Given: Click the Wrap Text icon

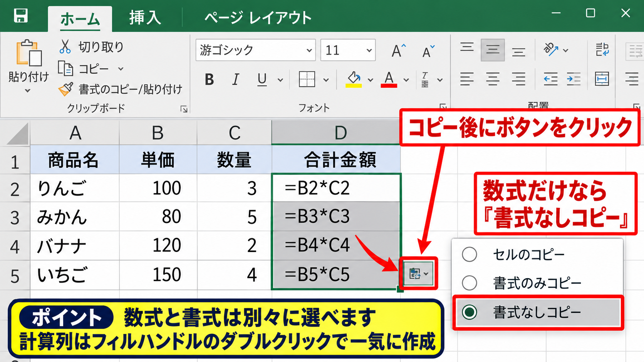Looking at the screenshot, I should (602, 50).
